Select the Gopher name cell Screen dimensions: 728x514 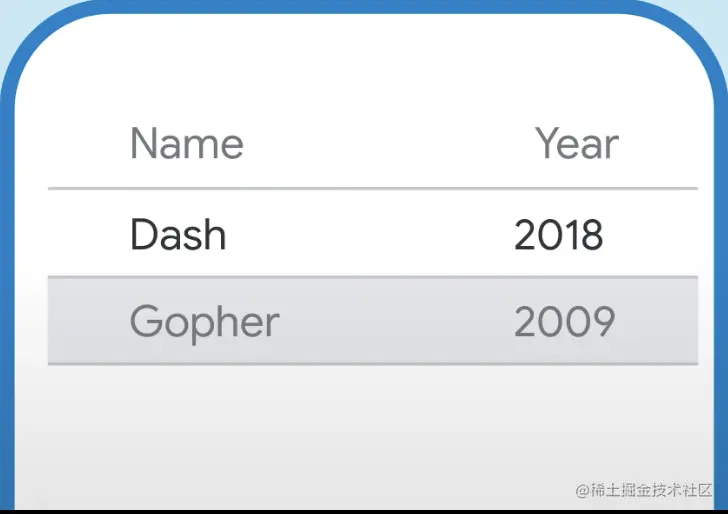[204, 322]
